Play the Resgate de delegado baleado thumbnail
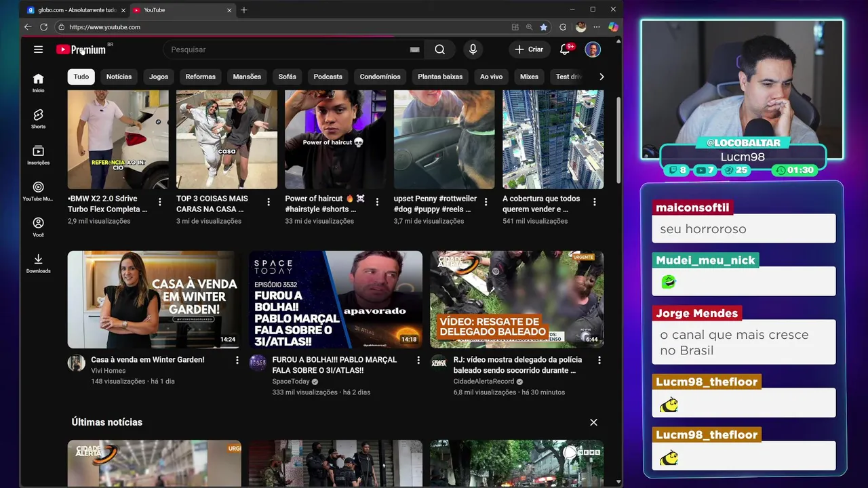Screen dimensions: 868x488 point(517,300)
